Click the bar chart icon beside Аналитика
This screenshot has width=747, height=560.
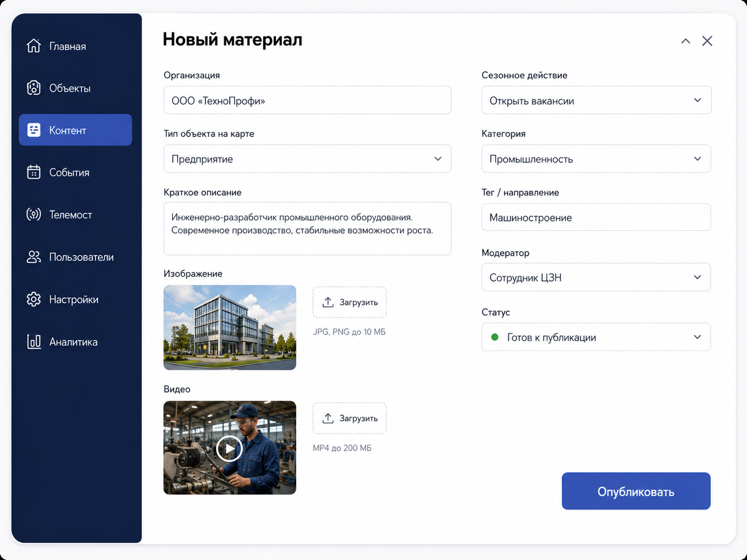point(34,341)
